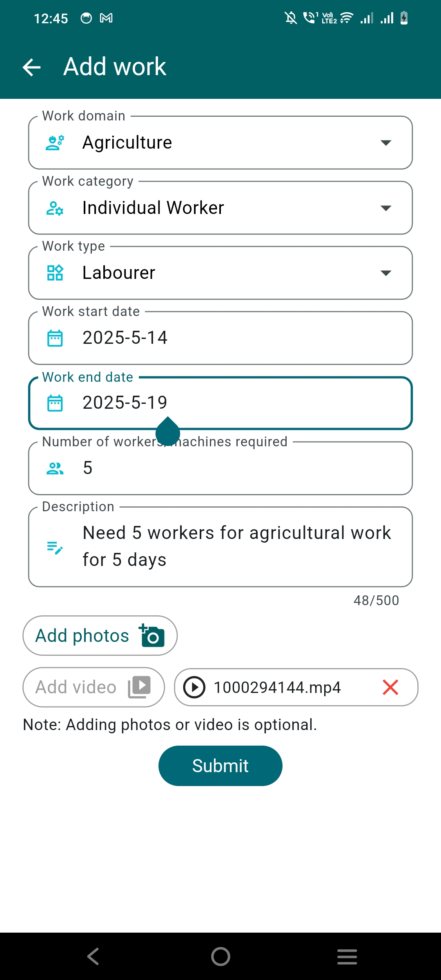Tap the teal text cursor handle
The image size is (441, 980).
click(168, 432)
